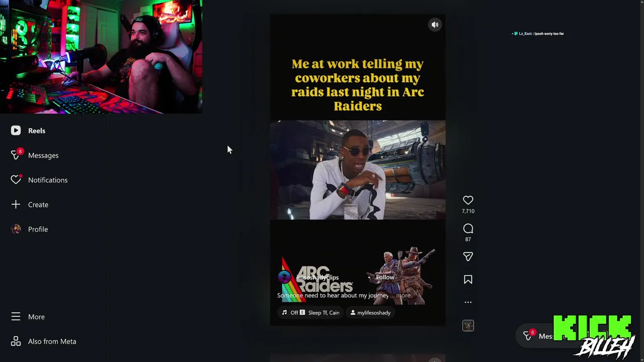The image size is (644, 362).
Task: Open Notifications heart icon
Action: tap(16, 179)
